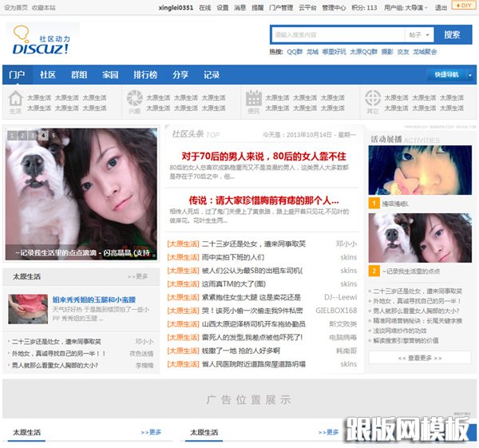Open left list item 男人就那么看重女人胸部的大小
The image size is (479, 448).
click(x=55, y=365)
